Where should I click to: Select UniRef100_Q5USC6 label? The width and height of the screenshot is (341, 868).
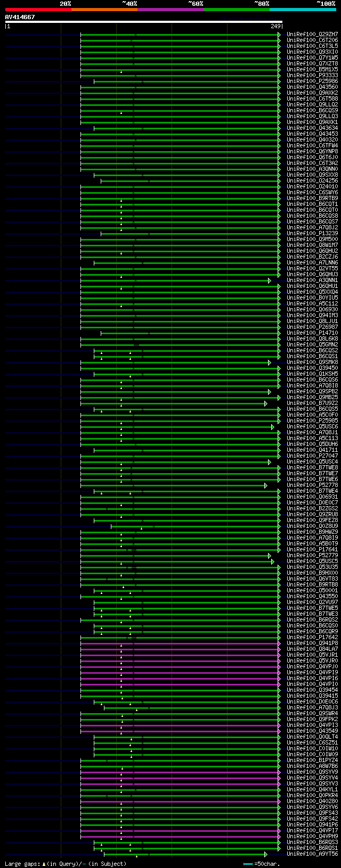point(312,427)
